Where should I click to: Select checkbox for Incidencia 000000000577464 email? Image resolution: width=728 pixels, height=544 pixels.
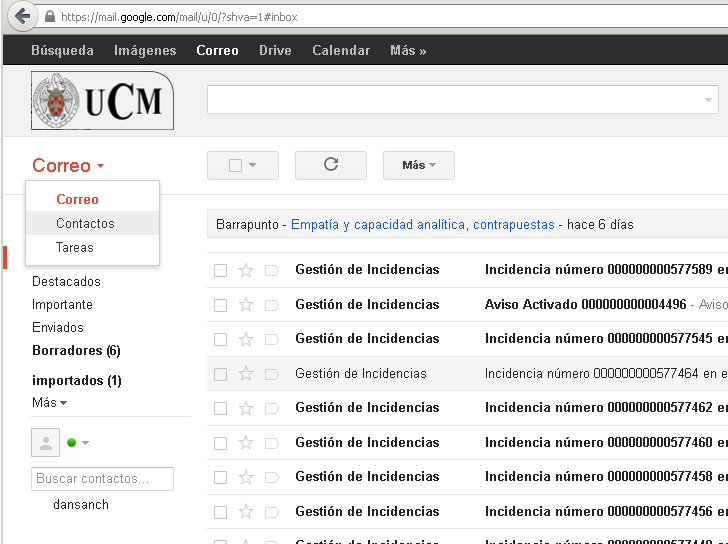tap(220, 374)
